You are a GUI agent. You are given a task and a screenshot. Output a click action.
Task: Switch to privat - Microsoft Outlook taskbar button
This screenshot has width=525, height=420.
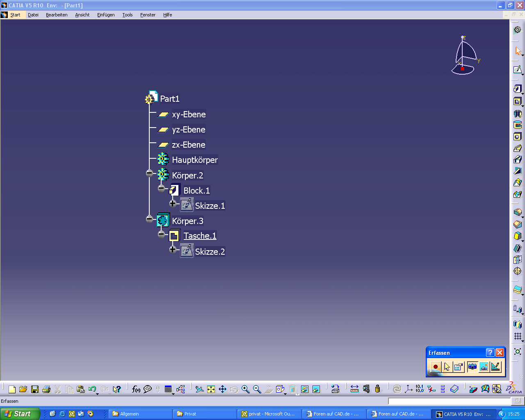click(x=269, y=414)
